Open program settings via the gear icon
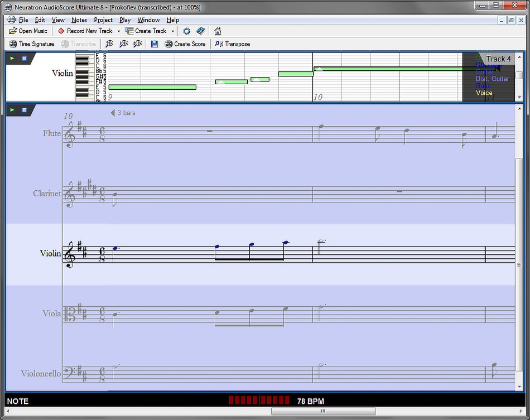The height and width of the screenshot is (420, 530). point(186,31)
